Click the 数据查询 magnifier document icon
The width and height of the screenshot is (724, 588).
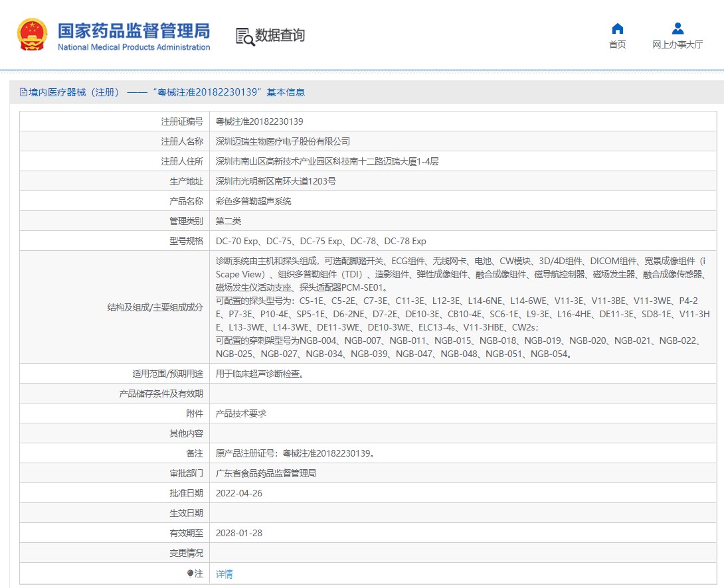(245, 37)
